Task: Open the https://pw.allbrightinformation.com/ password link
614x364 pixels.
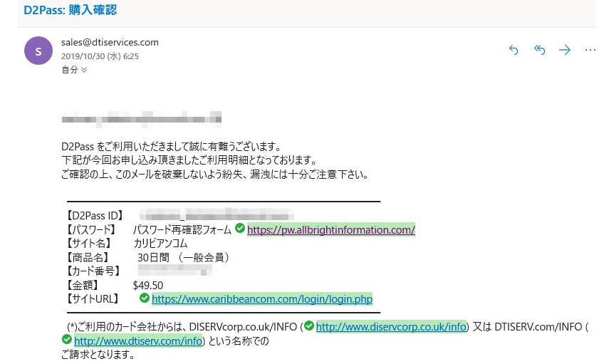Action: (331, 230)
